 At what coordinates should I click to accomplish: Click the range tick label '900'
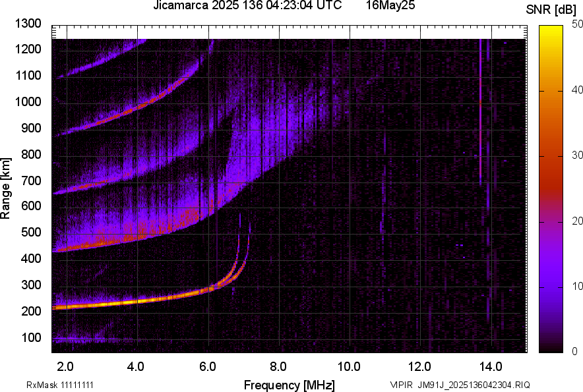pos(31,128)
